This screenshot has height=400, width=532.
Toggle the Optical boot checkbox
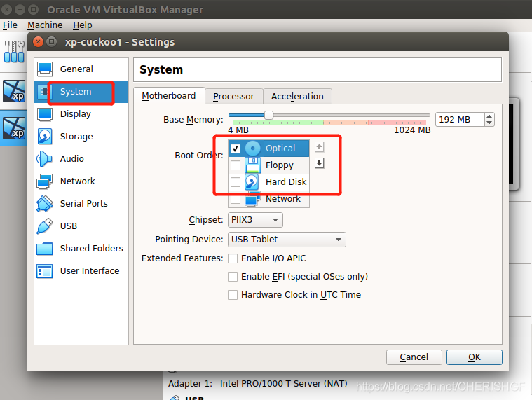[x=236, y=149]
